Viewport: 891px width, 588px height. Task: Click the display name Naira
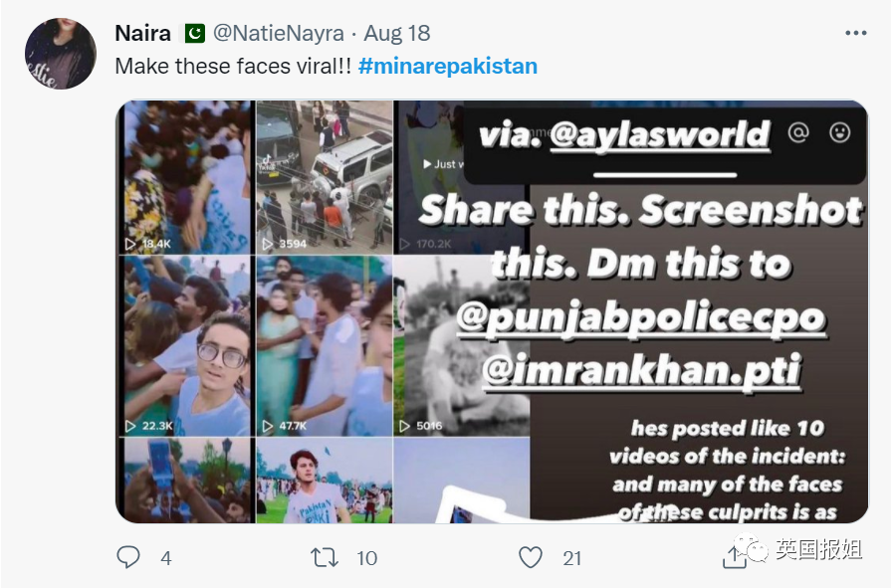(x=143, y=33)
